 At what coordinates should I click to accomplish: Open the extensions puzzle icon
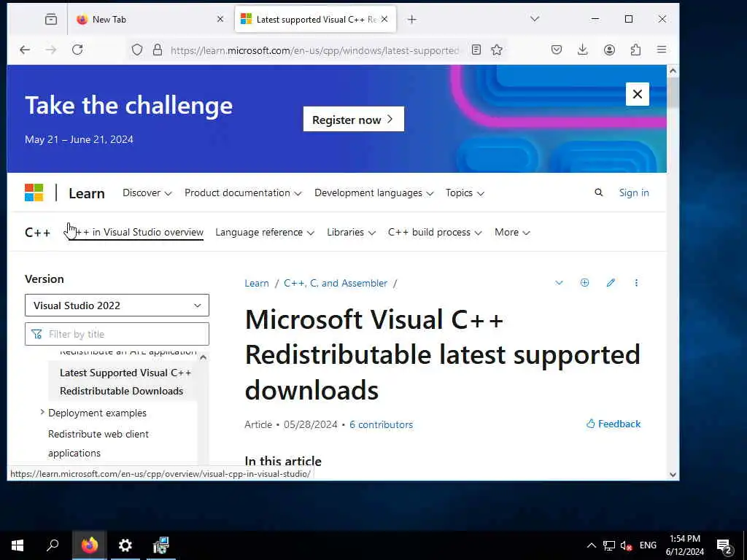coord(635,50)
